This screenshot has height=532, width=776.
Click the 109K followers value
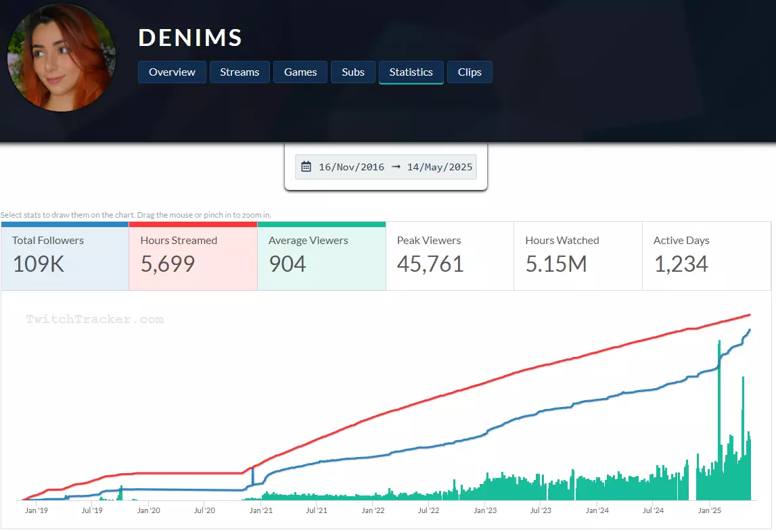pyautogui.click(x=39, y=264)
